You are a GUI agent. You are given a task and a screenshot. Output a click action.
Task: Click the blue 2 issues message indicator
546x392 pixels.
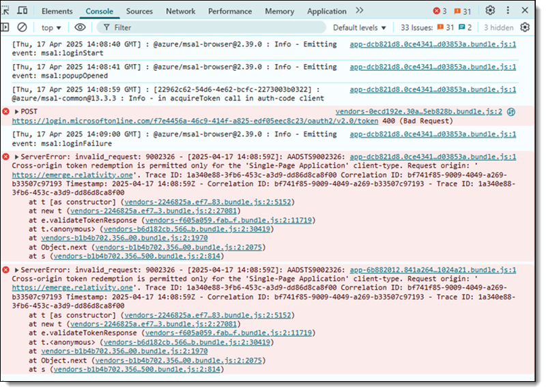point(465,27)
